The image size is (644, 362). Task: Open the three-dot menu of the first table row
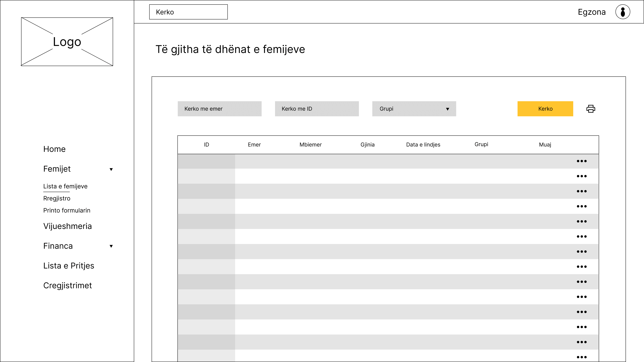[x=581, y=161]
